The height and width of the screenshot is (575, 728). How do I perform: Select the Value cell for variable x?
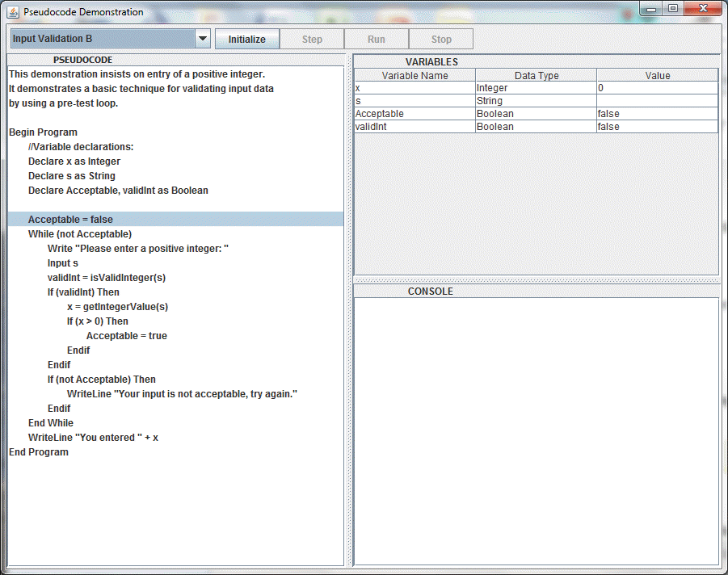pyautogui.click(x=657, y=87)
